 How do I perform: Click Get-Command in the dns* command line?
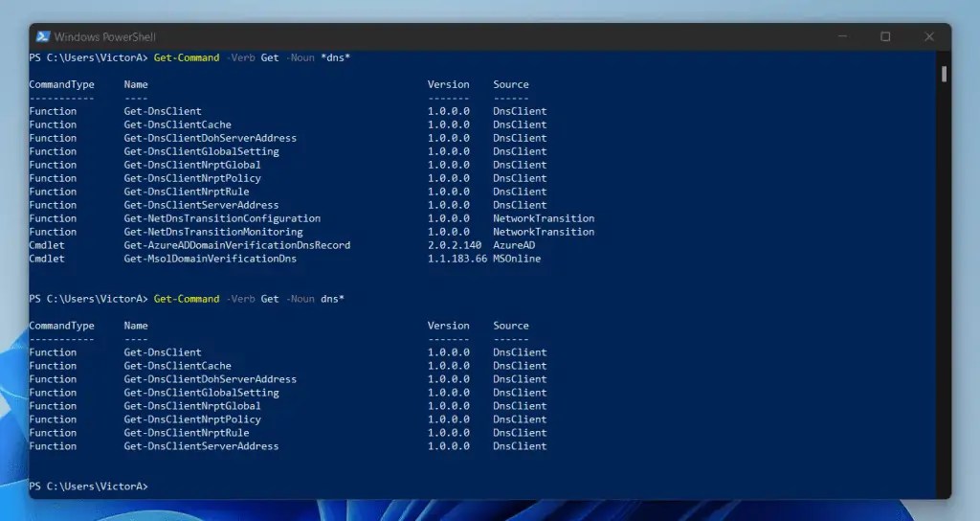(x=187, y=299)
